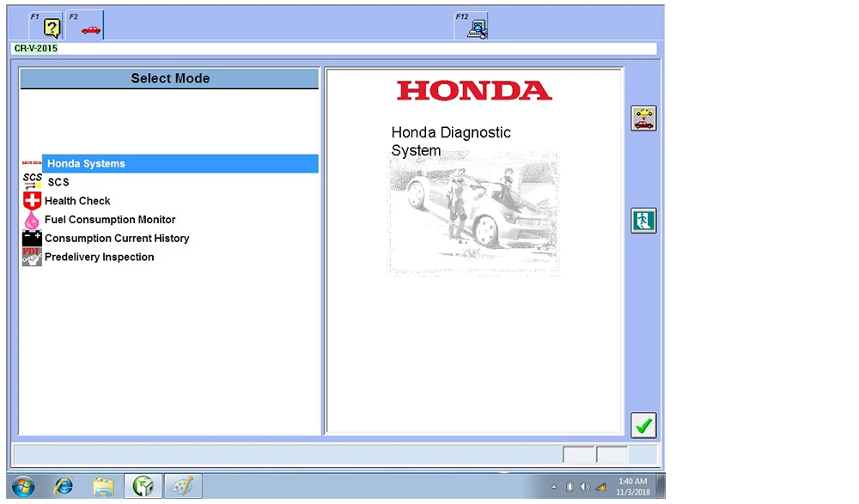This screenshot has width=859, height=504.
Task: Open Paint from the taskbar
Action: (183, 486)
